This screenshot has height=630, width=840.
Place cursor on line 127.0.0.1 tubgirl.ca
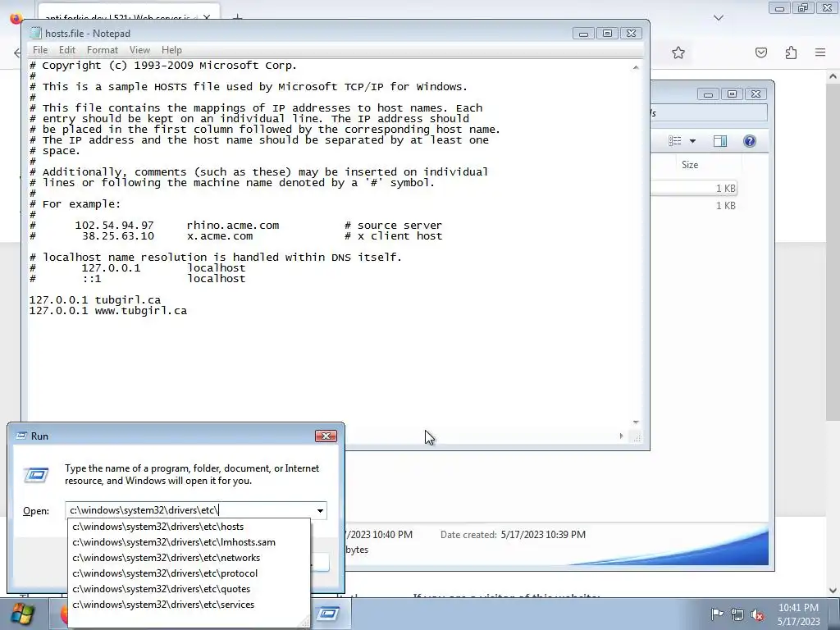pyautogui.click(x=95, y=300)
